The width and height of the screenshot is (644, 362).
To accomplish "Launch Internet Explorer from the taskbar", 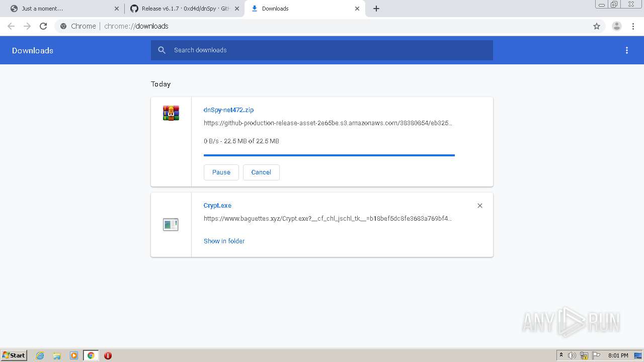I will [x=40, y=355].
